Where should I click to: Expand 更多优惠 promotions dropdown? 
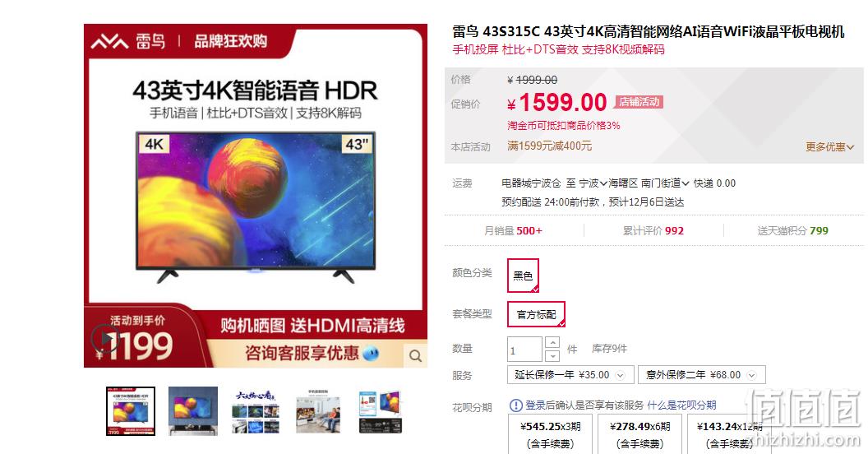pos(829,146)
